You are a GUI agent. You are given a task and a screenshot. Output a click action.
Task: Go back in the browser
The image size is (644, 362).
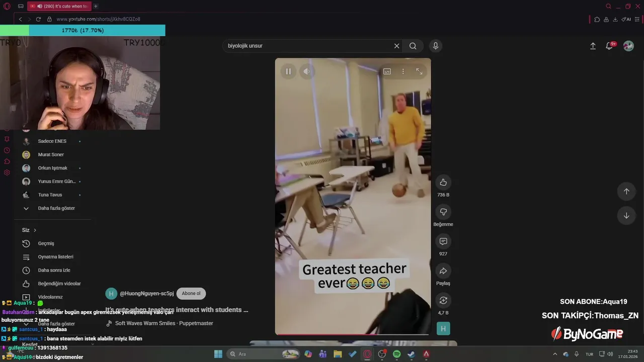pyautogui.click(x=20, y=19)
